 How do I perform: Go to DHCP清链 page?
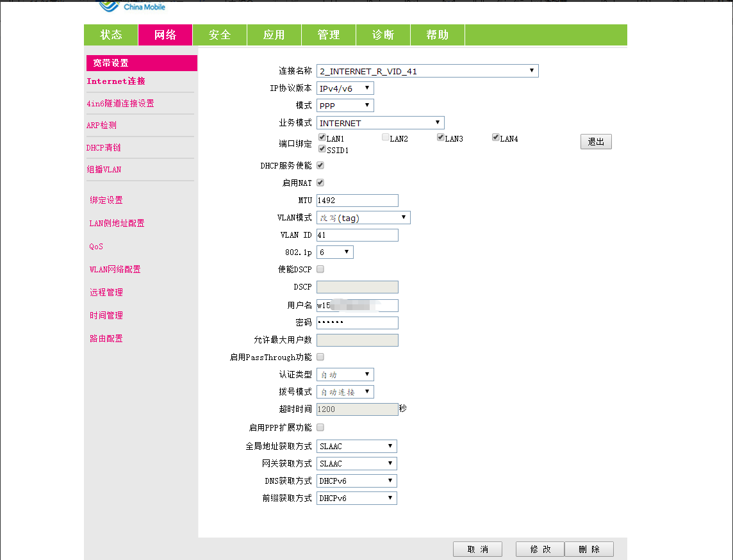tap(103, 148)
